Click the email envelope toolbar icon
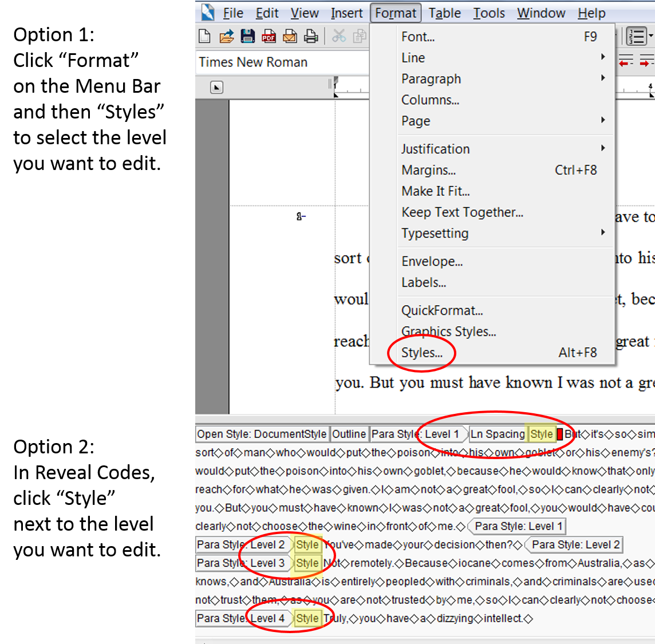Viewport: 655px width, 644px height. (290, 37)
